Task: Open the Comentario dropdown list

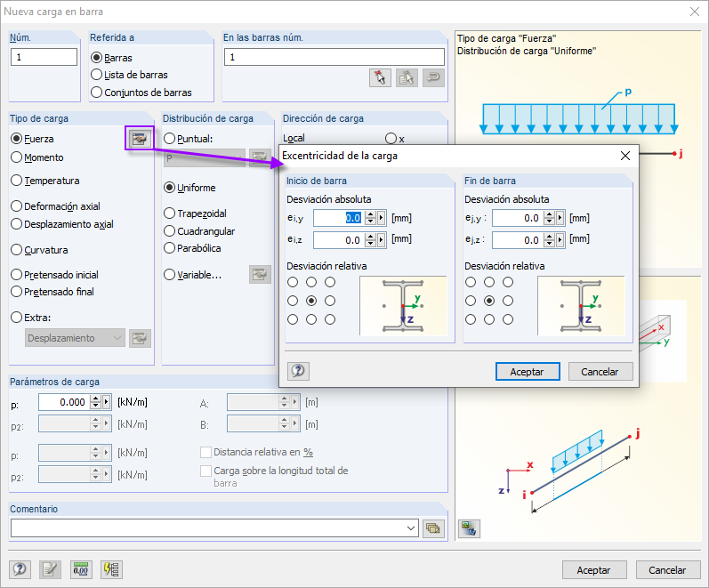Action: 411,528
